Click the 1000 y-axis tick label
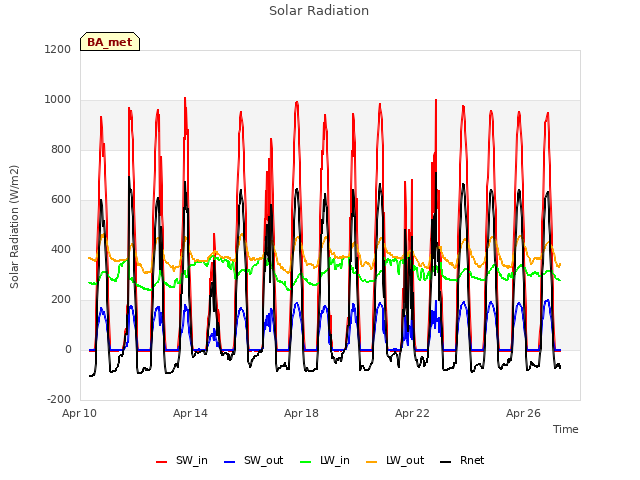 (x=58, y=100)
